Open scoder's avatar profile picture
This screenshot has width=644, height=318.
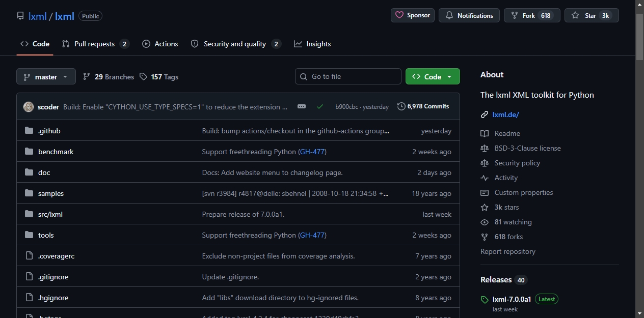(x=29, y=107)
